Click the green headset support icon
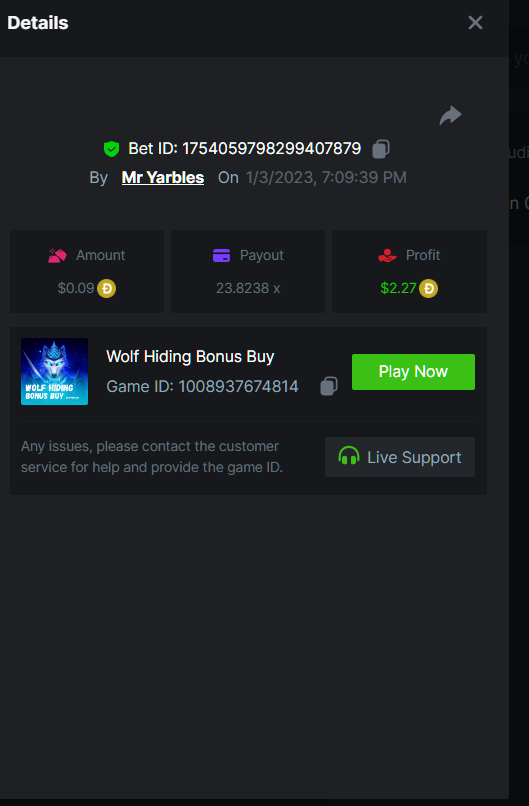The height and width of the screenshot is (806, 529). [349, 456]
